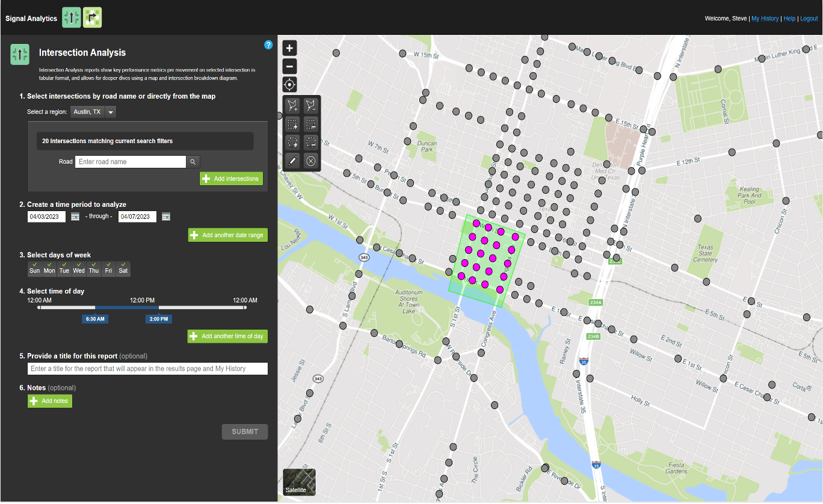Open the Help link
This screenshot has width=823, height=504.
click(789, 19)
